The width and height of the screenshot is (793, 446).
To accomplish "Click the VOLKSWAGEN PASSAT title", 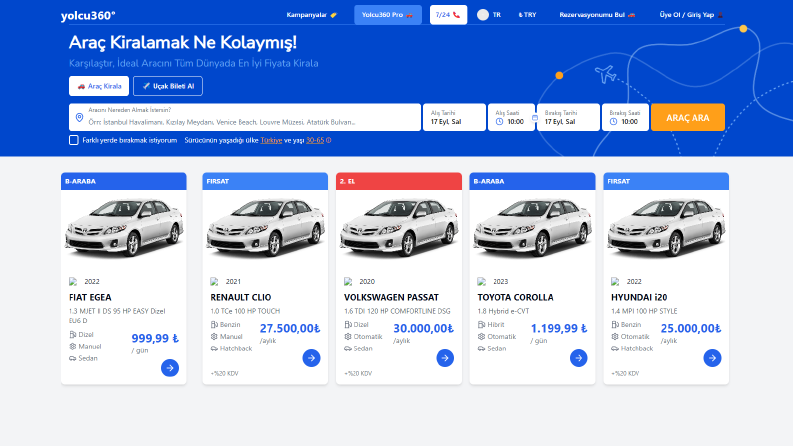I will (391, 297).
